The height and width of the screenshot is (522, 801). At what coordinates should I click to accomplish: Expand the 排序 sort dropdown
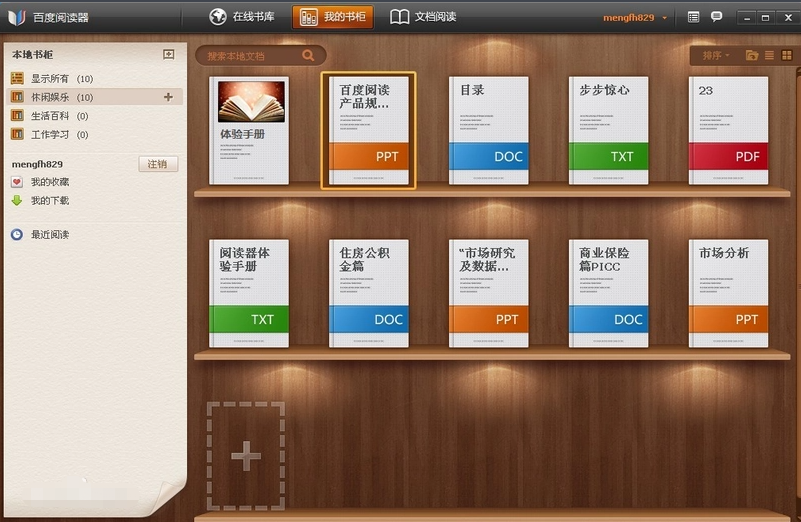pyautogui.click(x=715, y=55)
